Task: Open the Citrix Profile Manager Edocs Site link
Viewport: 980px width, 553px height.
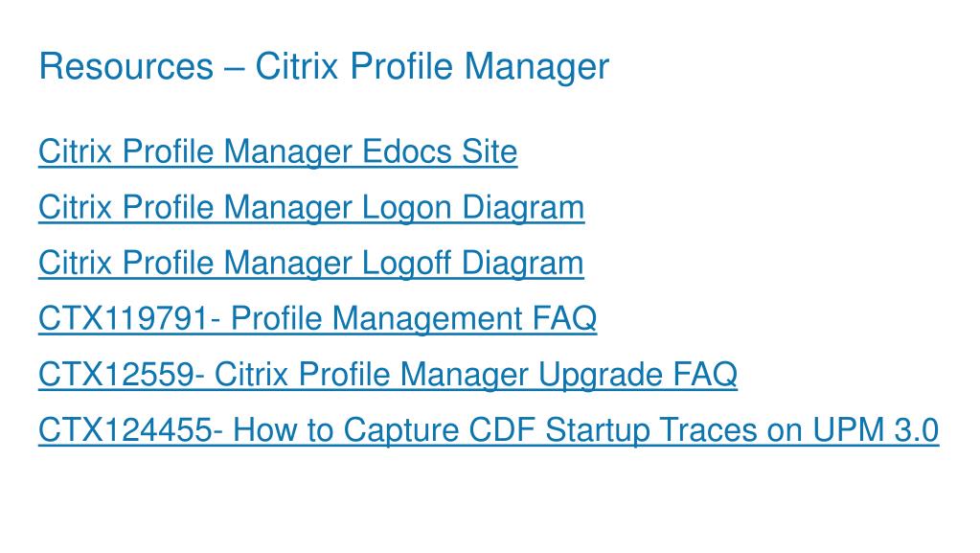Action: tap(278, 152)
